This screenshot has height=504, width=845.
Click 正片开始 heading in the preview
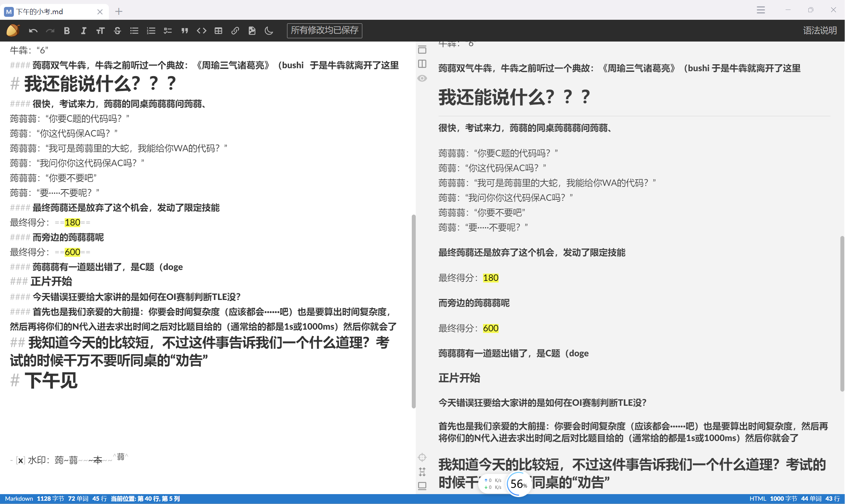(459, 378)
